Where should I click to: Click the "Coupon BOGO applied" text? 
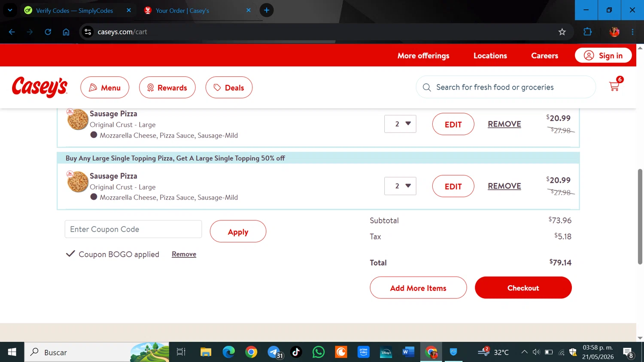[119, 254]
